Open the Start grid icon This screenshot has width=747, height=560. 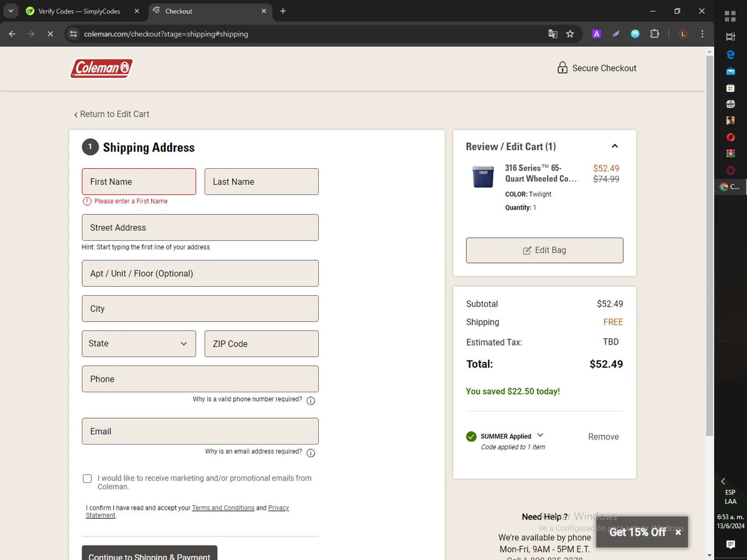point(731,16)
